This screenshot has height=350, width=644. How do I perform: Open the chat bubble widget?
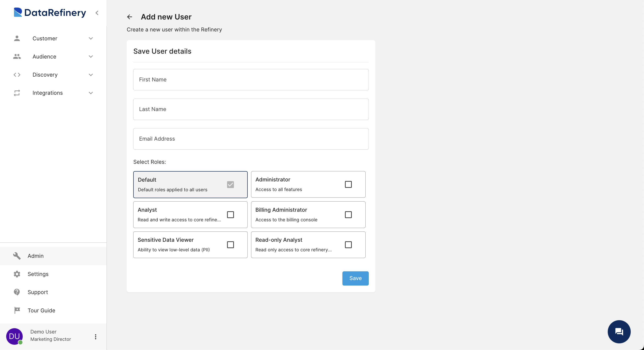(x=619, y=331)
